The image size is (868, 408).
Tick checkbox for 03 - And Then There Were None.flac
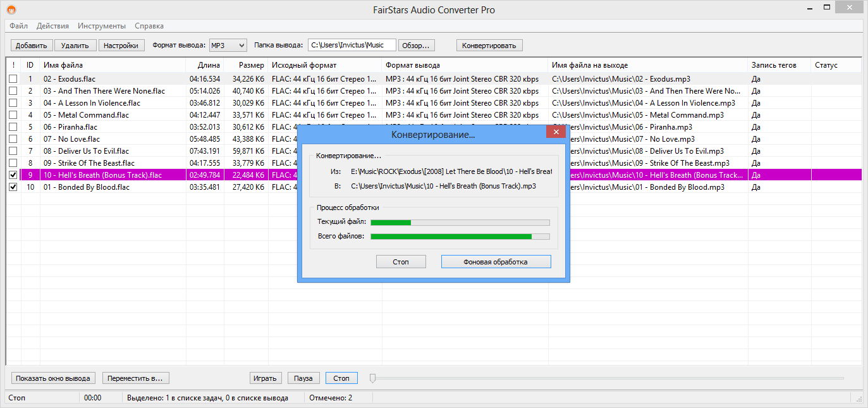pyautogui.click(x=13, y=91)
